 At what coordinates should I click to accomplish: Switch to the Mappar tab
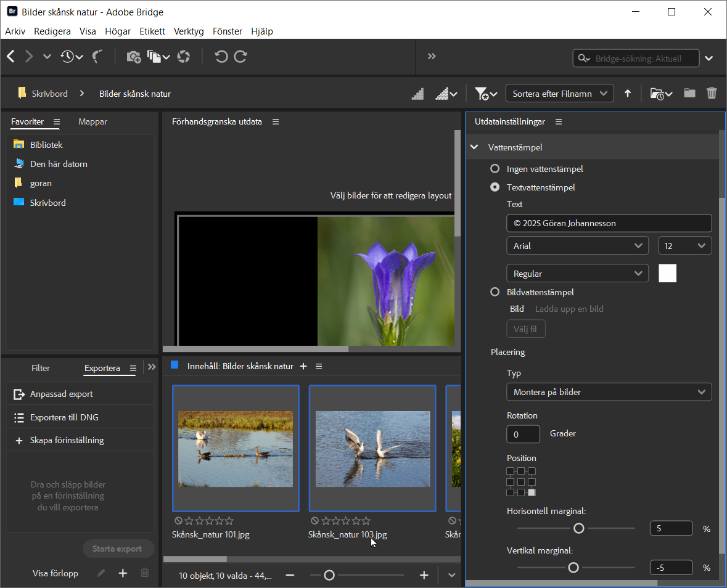click(x=92, y=122)
